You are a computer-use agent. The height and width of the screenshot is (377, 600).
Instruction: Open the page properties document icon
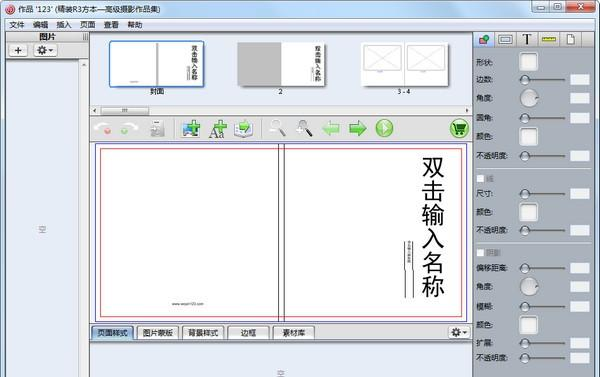pos(571,39)
